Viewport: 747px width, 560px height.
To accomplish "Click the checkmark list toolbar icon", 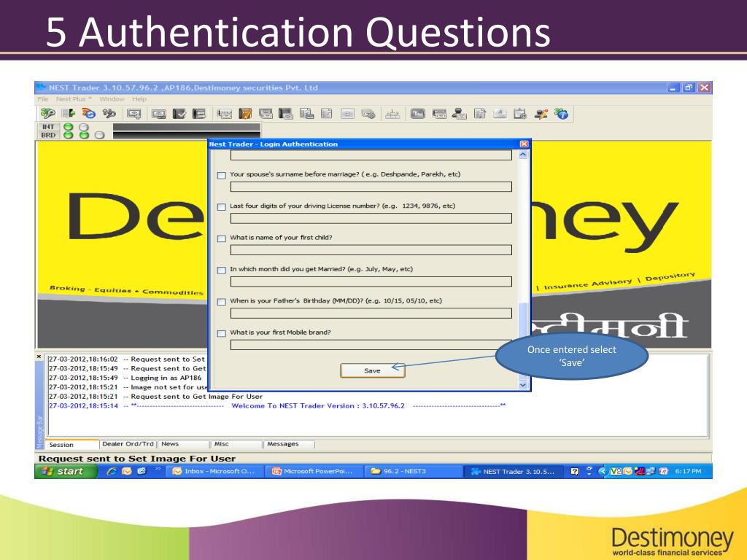I will [x=179, y=114].
